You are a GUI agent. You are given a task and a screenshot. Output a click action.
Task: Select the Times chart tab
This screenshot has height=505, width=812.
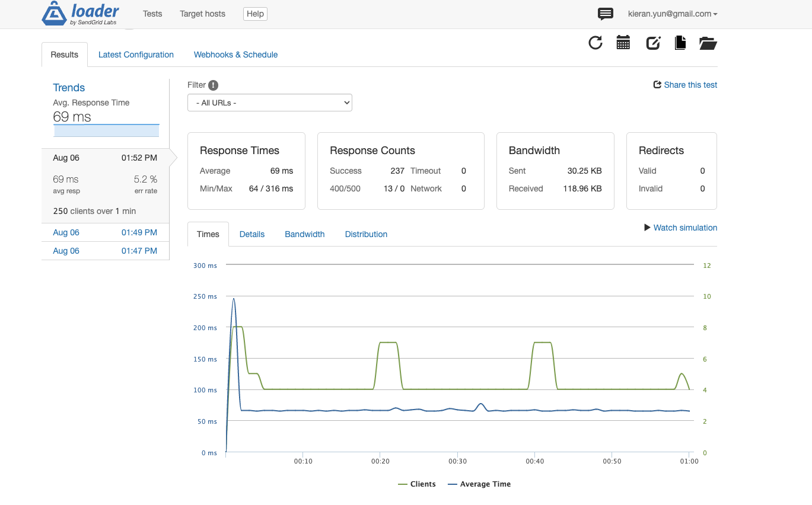click(x=208, y=234)
